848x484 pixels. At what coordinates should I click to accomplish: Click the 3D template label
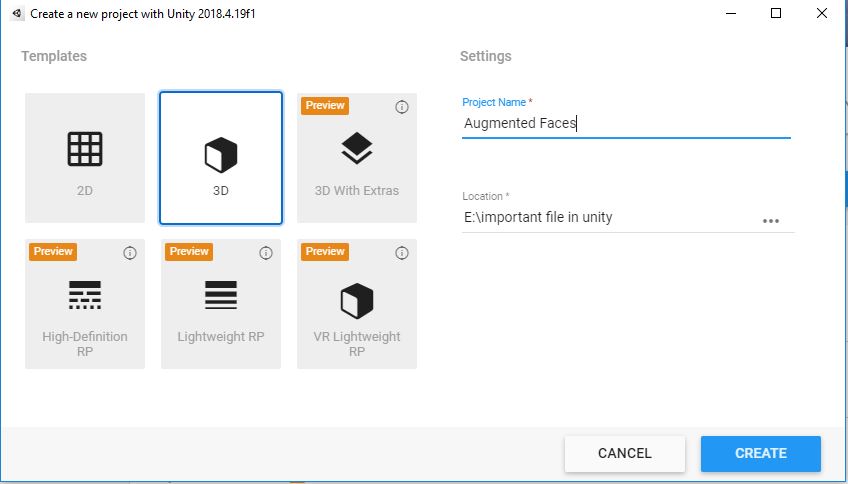point(221,190)
